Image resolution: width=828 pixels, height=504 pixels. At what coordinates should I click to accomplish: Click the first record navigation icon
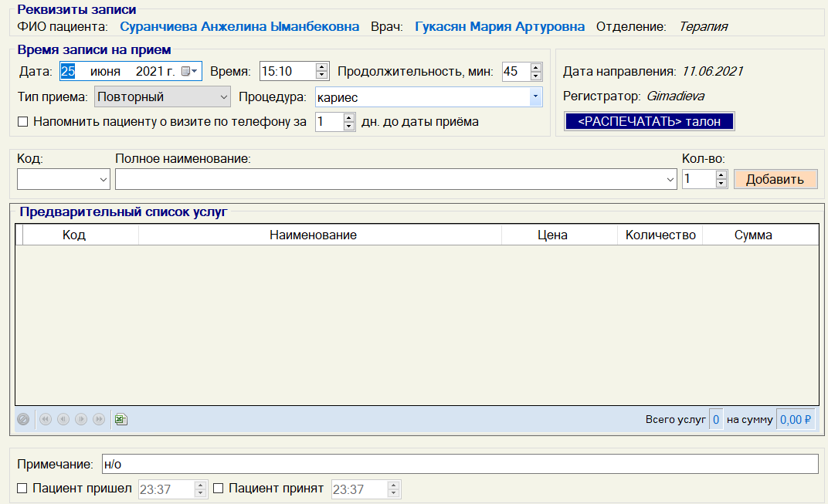coord(46,419)
